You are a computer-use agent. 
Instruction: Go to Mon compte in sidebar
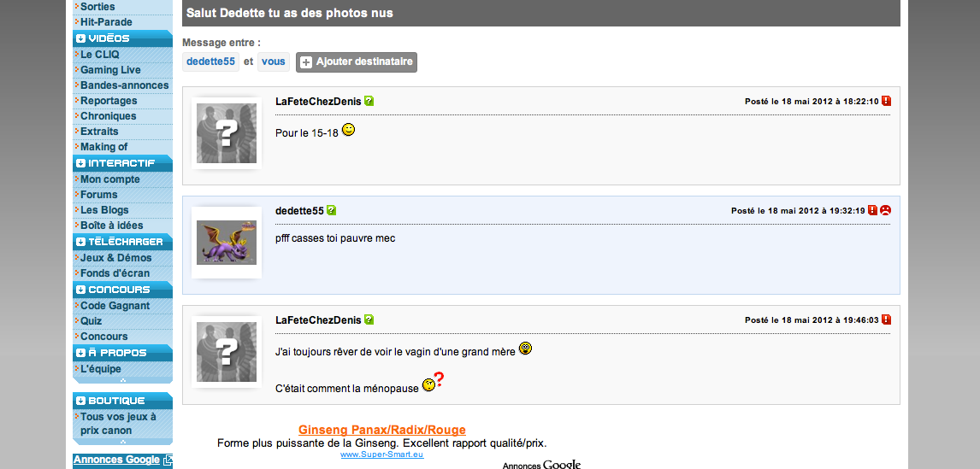pyautogui.click(x=110, y=179)
